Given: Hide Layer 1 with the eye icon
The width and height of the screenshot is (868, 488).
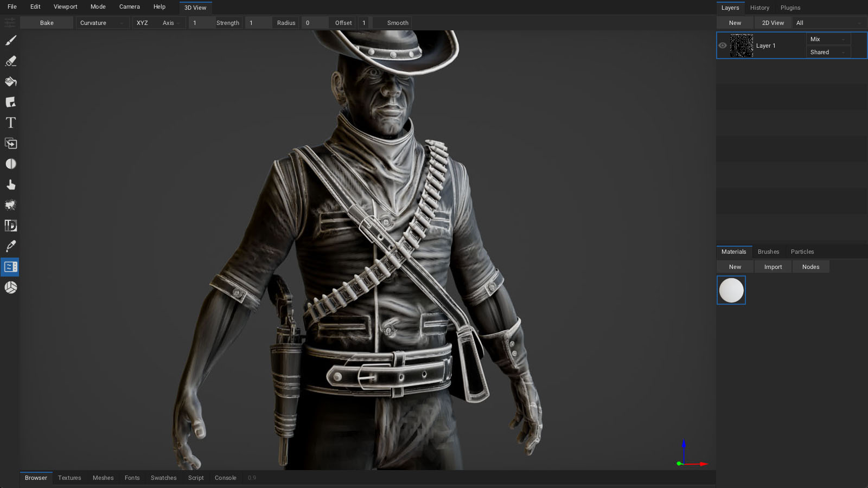Looking at the screenshot, I should pos(723,46).
